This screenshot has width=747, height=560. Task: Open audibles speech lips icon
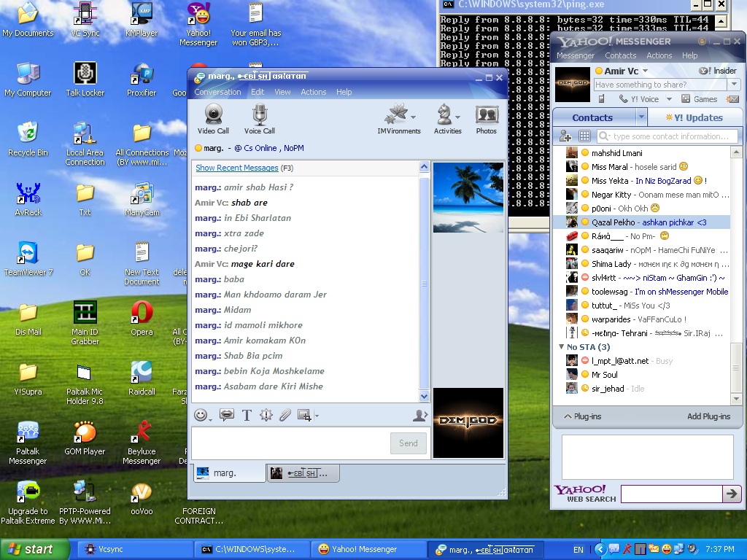(x=227, y=415)
